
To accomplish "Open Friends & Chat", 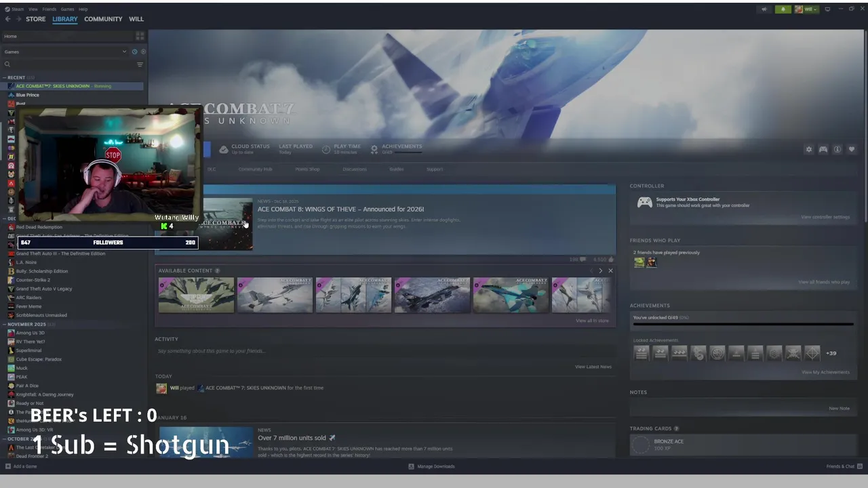I will [x=844, y=466].
